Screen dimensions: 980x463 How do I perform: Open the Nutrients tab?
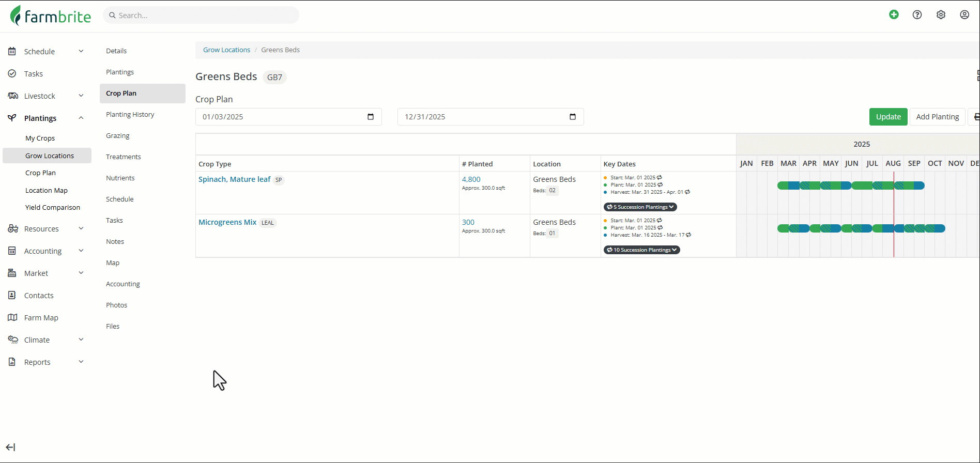pos(120,178)
